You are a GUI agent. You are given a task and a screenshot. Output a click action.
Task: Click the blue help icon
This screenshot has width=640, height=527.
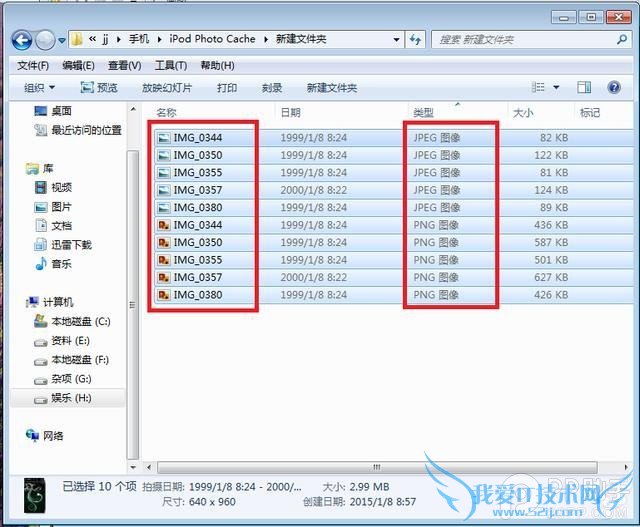coord(614,87)
